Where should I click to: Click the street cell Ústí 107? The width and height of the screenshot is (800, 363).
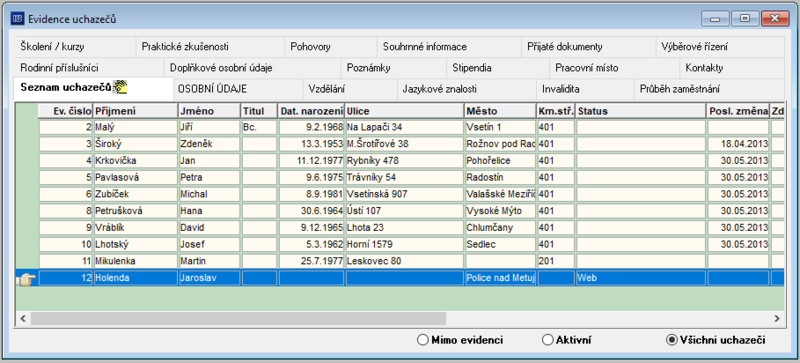(x=405, y=211)
